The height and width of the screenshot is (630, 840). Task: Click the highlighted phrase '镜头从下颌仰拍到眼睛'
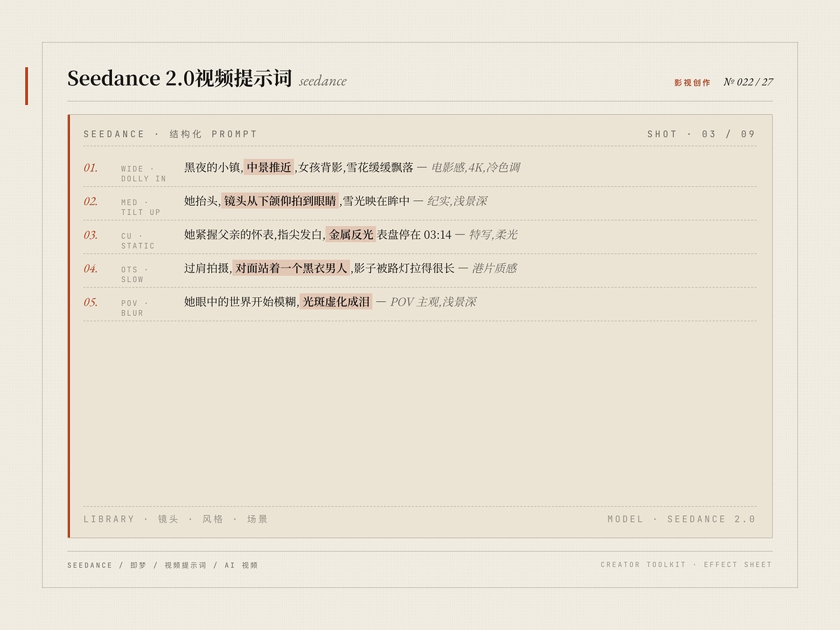(280, 201)
